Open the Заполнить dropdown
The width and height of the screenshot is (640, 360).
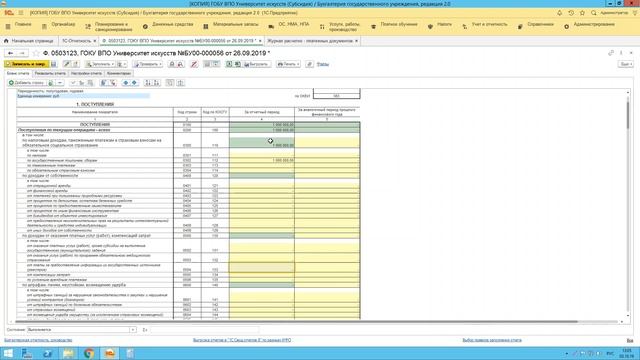(100, 64)
